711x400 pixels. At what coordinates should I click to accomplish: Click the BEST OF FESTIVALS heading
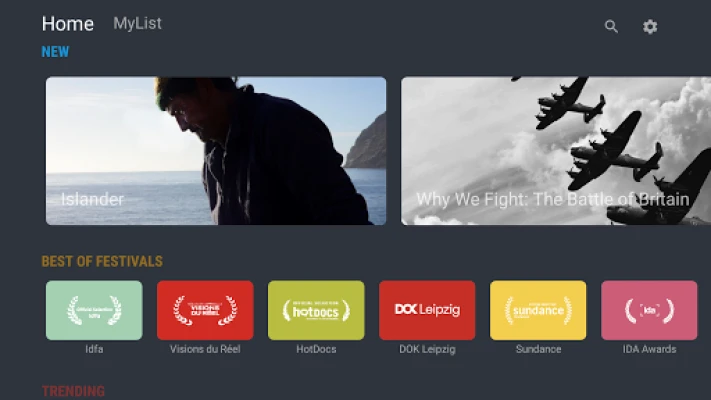tap(102, 261)
